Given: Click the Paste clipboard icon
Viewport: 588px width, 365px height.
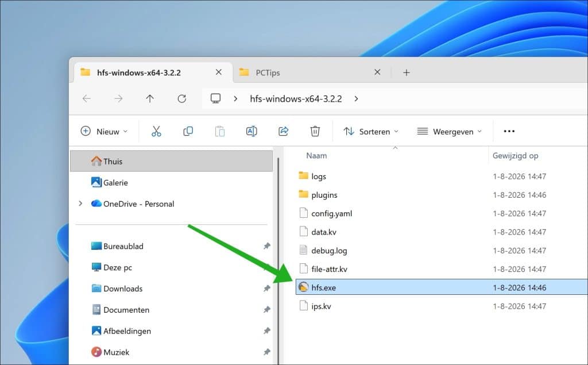Looking at the screenshot, I should [x=220, y=131].
